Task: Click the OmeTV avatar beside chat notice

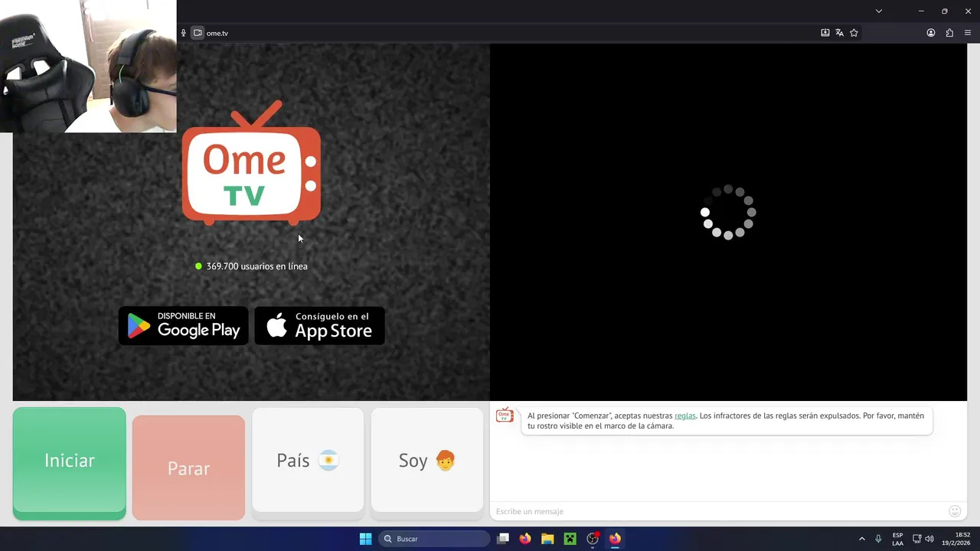Action: click(x=505, y=415)
